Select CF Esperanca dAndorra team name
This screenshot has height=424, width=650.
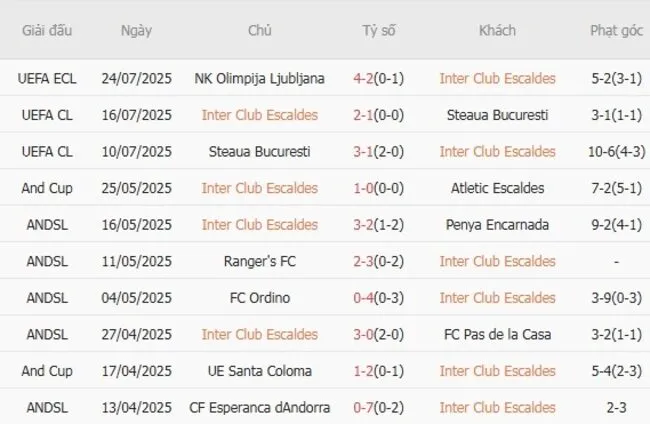coord(259,407)
